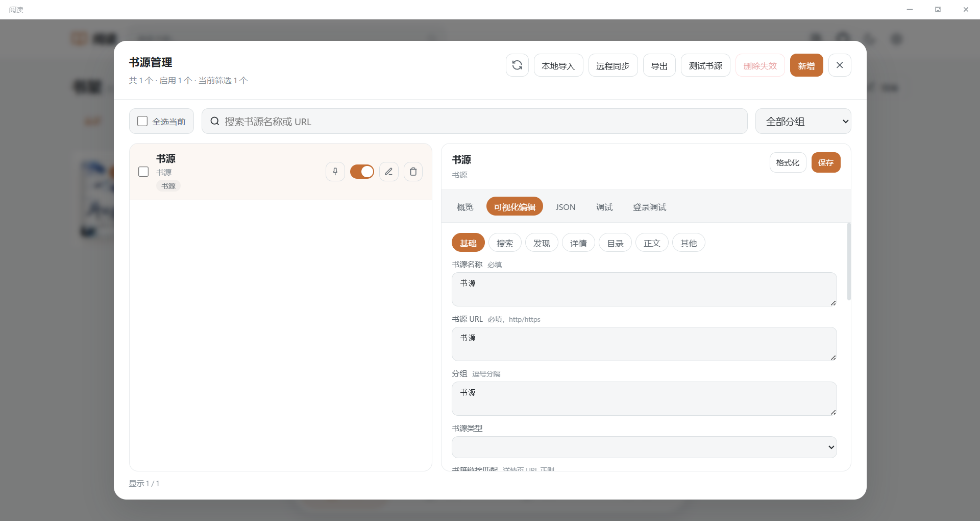
Task: Click the 书源名称 text field
Action: coord(644,289)
